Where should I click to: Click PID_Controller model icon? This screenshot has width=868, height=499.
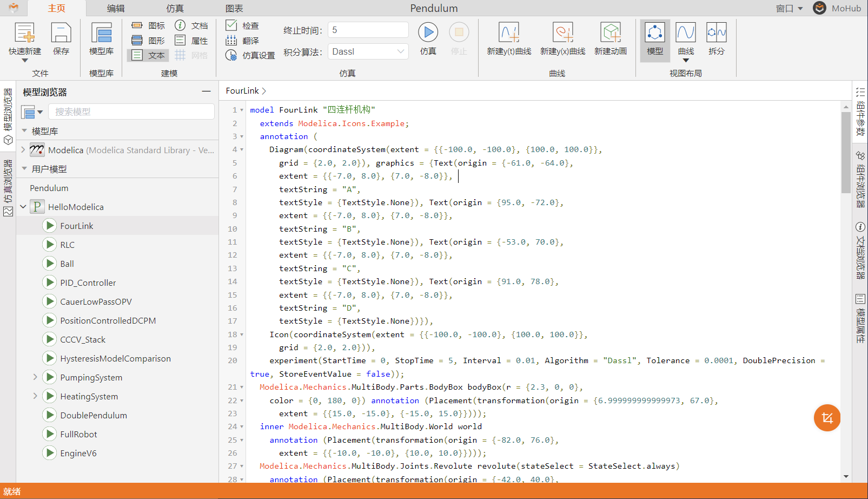(x=49, y=283)
